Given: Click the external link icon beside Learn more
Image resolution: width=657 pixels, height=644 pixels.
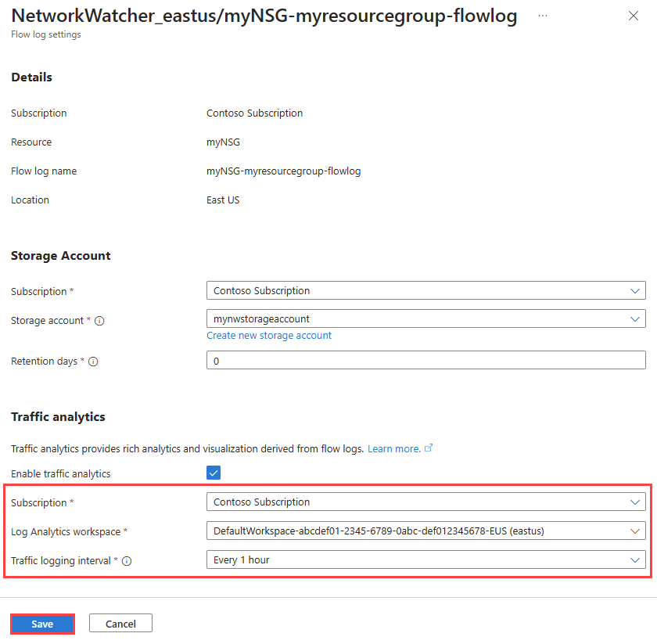Looking at the screenshot, I should tap(428, 448).
